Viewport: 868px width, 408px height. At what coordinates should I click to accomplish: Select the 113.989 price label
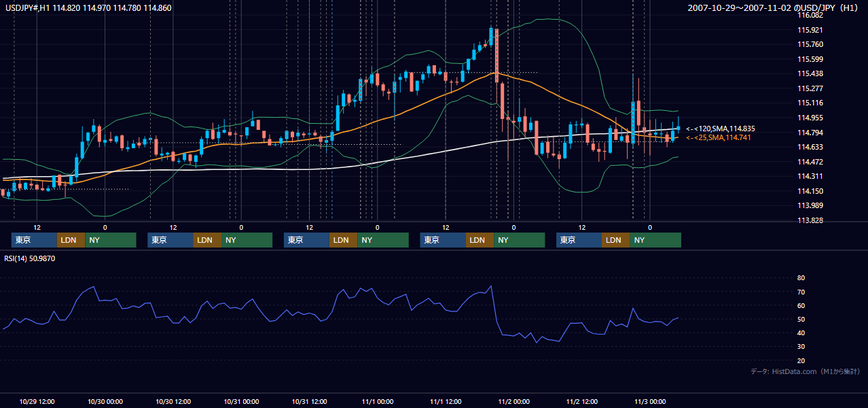pyautogui.click(x=811, y=205)
